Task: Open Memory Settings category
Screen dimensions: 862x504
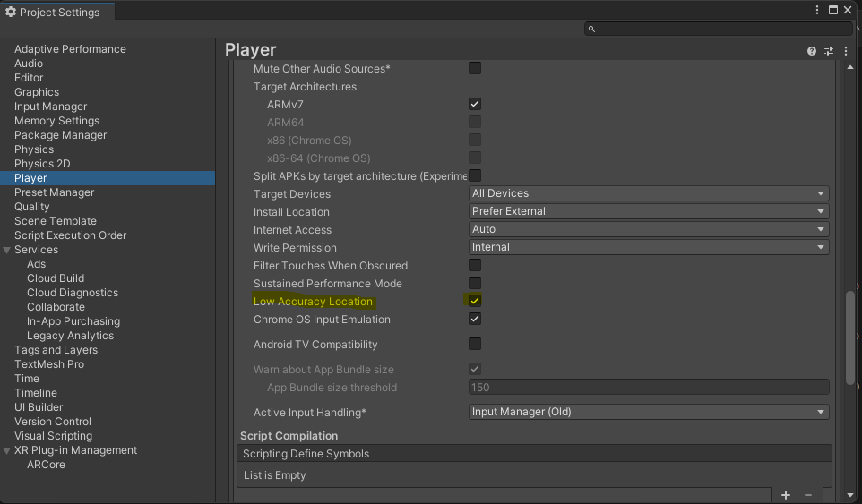Action: pyautogui.click(x=56, y=120)
